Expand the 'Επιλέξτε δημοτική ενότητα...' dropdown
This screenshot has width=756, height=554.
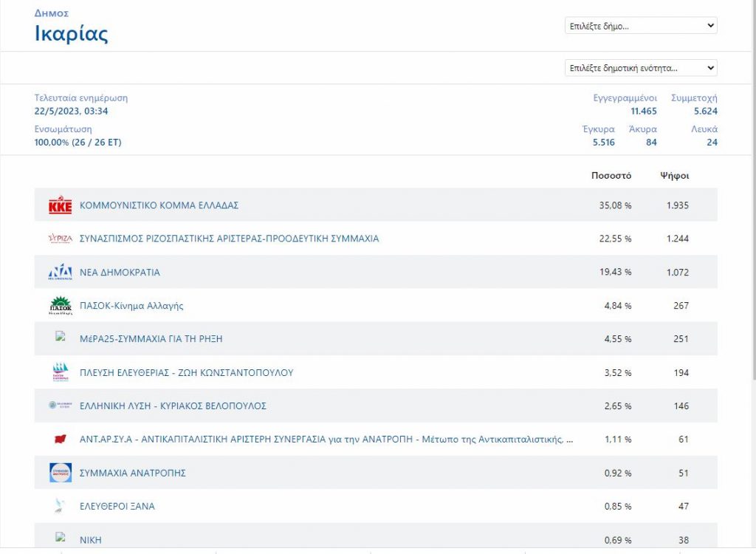(x=640, y=68)
